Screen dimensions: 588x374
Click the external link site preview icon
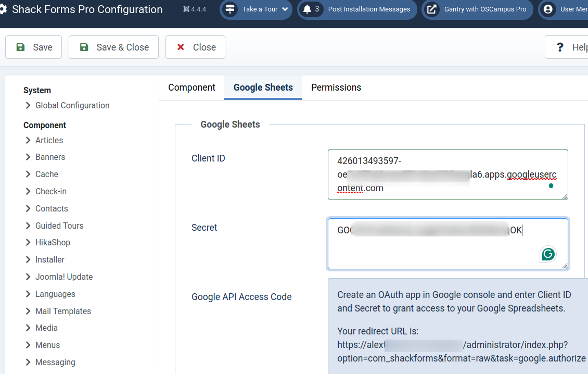pos(431,9)
